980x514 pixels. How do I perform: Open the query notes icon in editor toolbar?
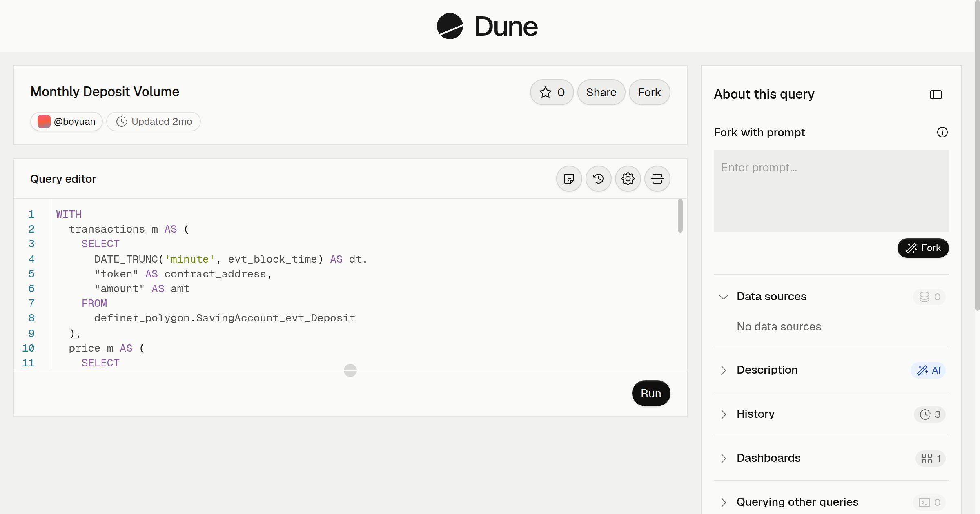coord(569,179)
